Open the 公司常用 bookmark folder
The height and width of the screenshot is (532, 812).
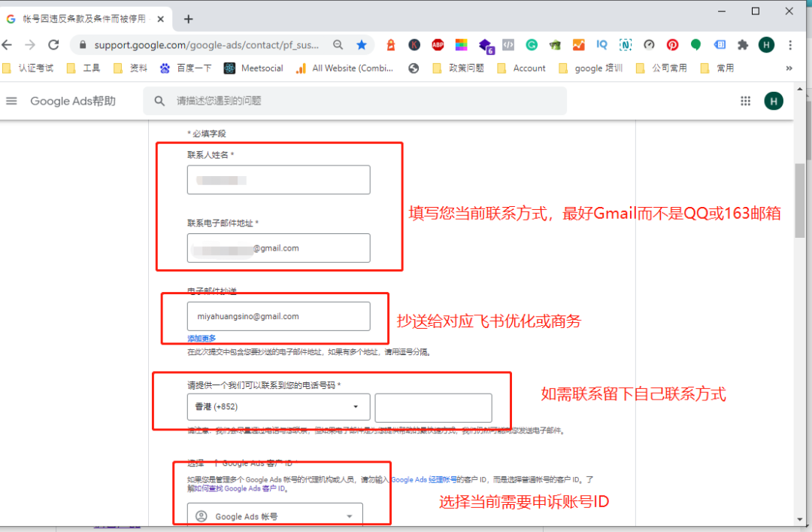pyautogui.click(x=661, y=68)
